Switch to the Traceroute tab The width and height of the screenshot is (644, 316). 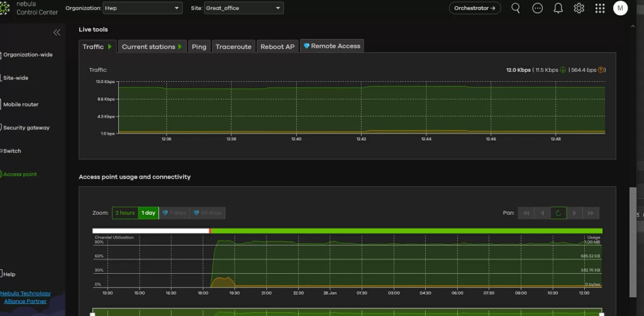(233, 47)
